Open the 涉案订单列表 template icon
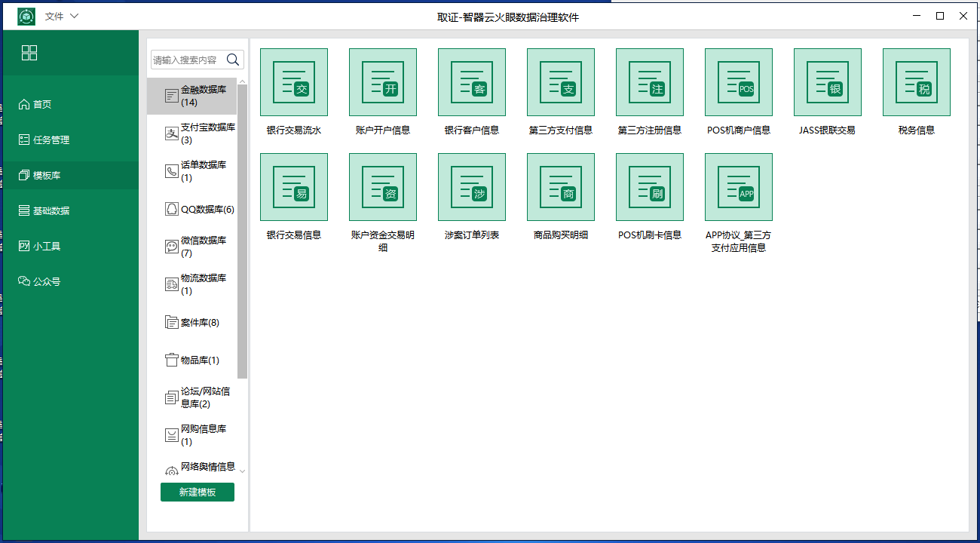This screenshot has width=980, height=543. click(x=471, y=187)
